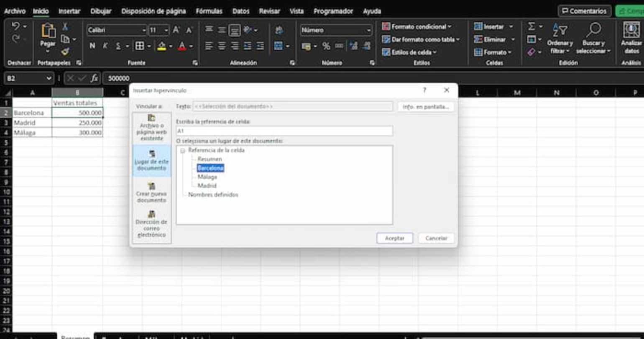Click the Fill (Rellenar) icon
The height and width of the screenshot is (339, 644).
point(532,39)
